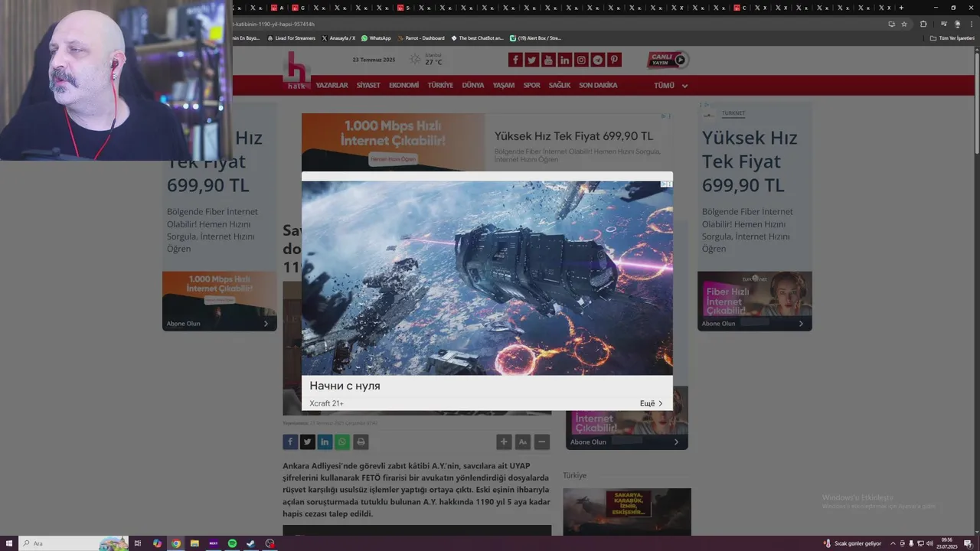Click the İstanbul 27 °C weather display

[426, 60]
